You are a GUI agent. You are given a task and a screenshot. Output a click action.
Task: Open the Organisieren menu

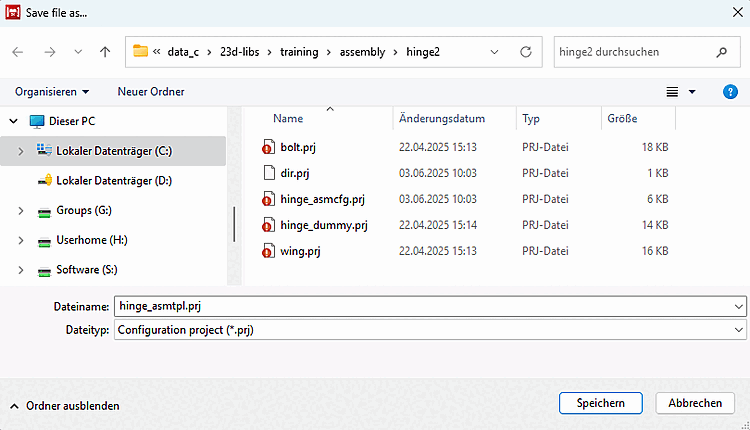52,92
